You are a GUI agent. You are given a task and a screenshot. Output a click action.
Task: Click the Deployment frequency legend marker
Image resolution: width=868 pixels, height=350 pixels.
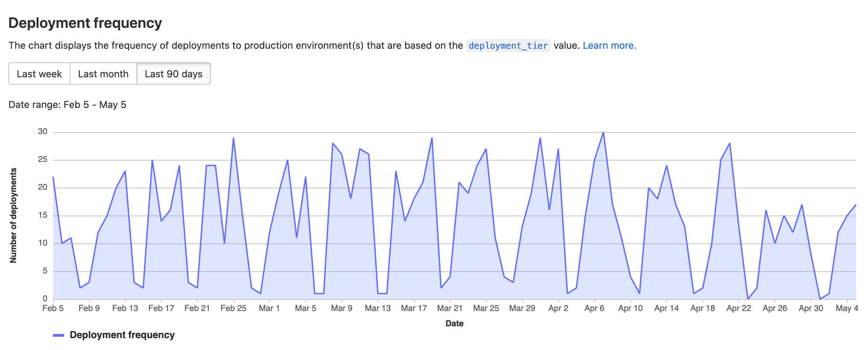(x=58, y=335)
